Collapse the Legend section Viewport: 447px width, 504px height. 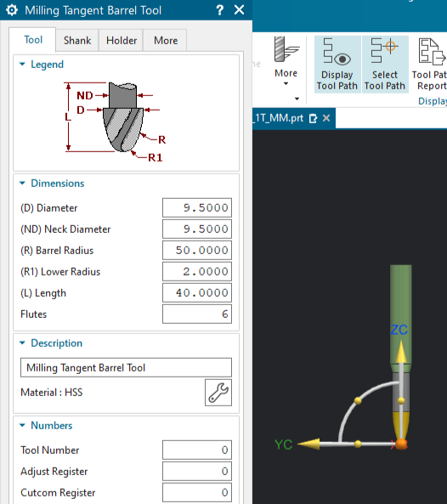click(22, 65)
